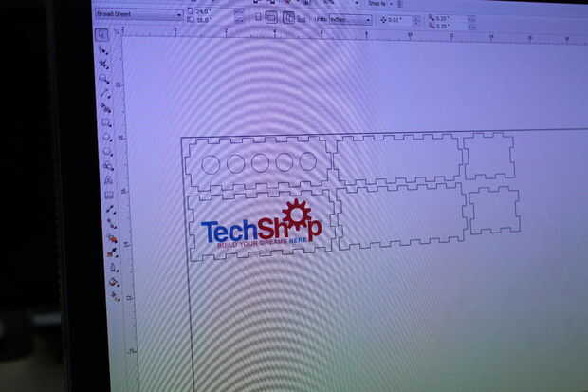
Task: Select the Freehand curve tool
Action: 105,94
